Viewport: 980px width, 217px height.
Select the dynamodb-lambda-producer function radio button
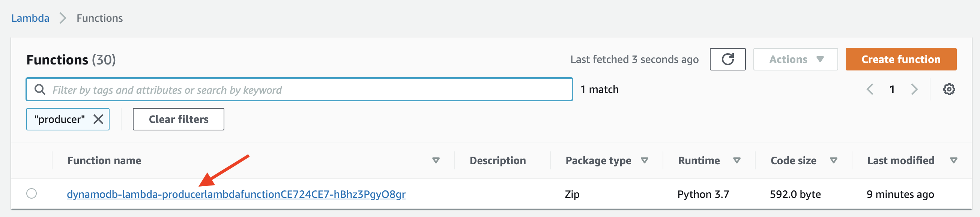point(32,193)
